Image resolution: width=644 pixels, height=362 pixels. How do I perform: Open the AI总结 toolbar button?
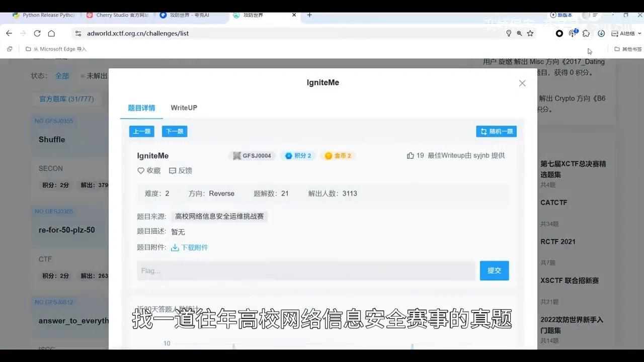[x=623, y=33]
